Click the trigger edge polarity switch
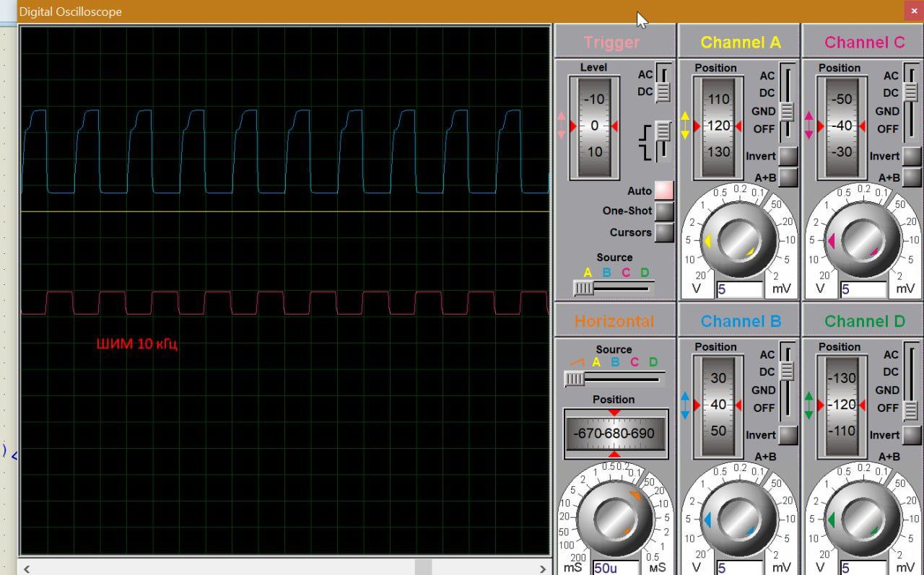This screenshot has height=575, width=924. [663, 141]
